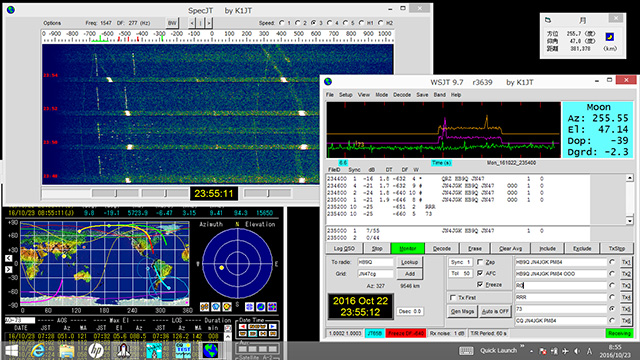Click the globe icon in the taskbar
The image size is (640, 360).
[211, 351]
